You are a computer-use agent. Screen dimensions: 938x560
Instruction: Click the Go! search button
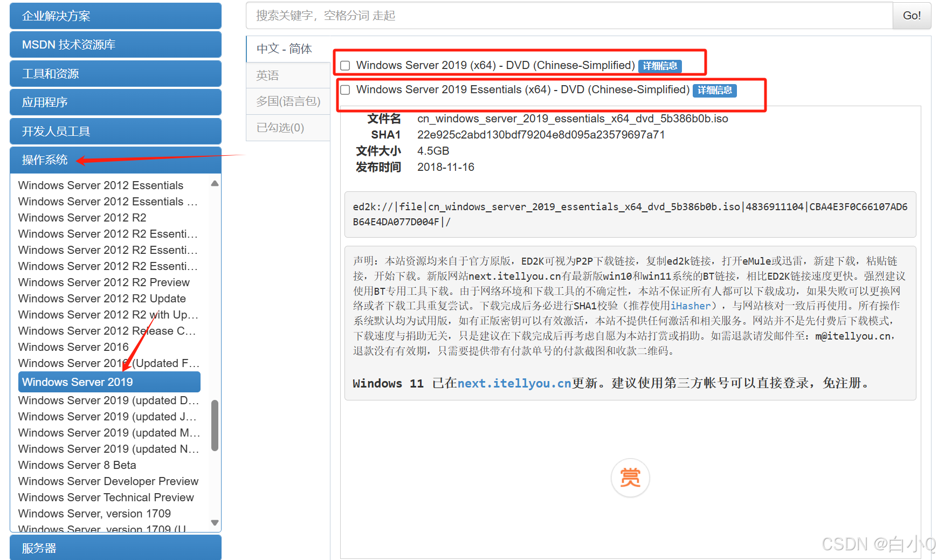[912, 16]
